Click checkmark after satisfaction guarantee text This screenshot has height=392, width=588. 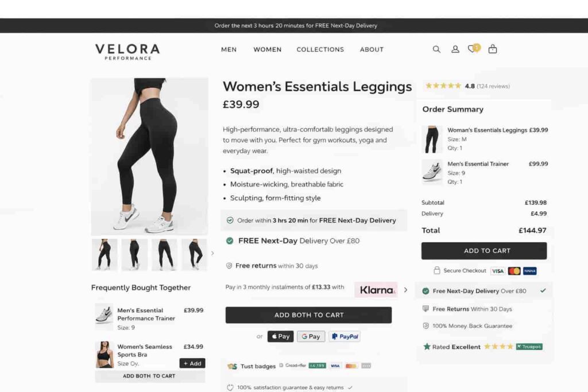coord(350,387)
